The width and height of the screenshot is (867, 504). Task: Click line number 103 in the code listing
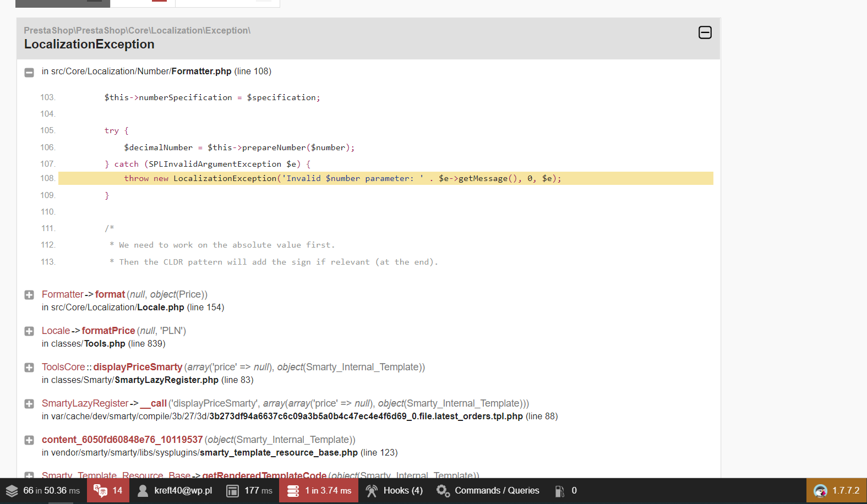(x=48, y=97)
